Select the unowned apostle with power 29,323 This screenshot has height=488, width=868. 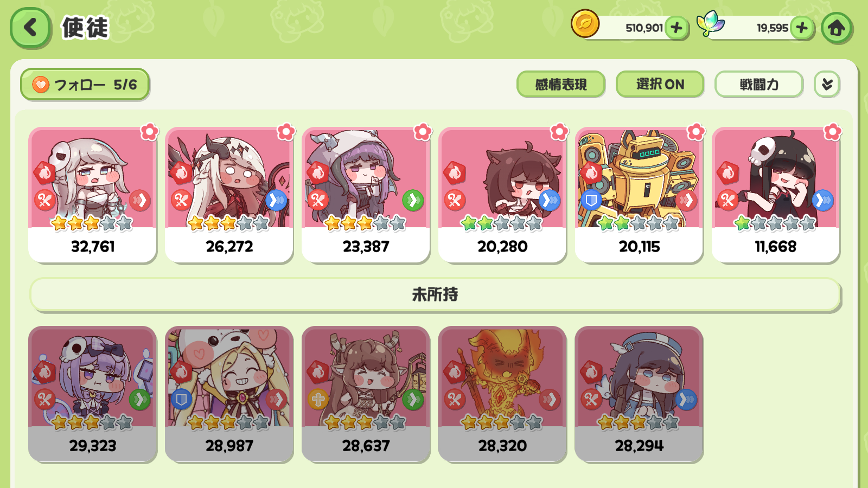click(x=92, y=394)
